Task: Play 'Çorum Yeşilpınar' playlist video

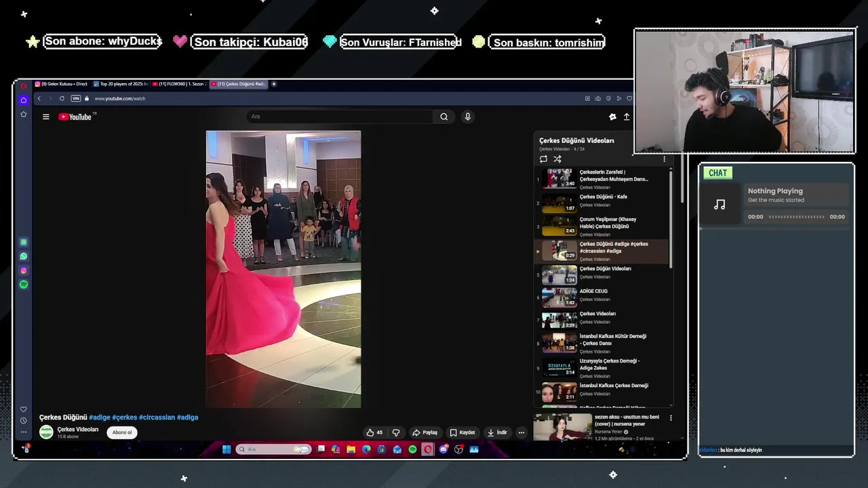Action: click(602, 226)
